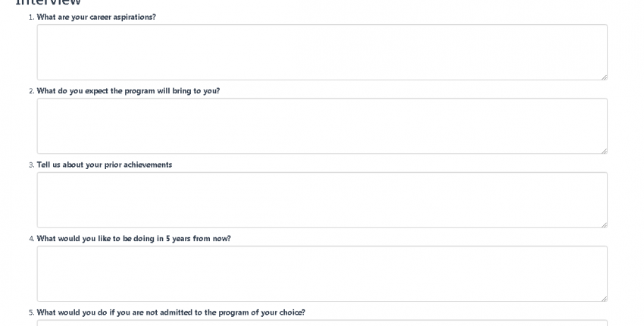This screenshot has height=326, width=644.
Task: Click 'Tell us about your prior achievements' label
Action: (105, 165)
